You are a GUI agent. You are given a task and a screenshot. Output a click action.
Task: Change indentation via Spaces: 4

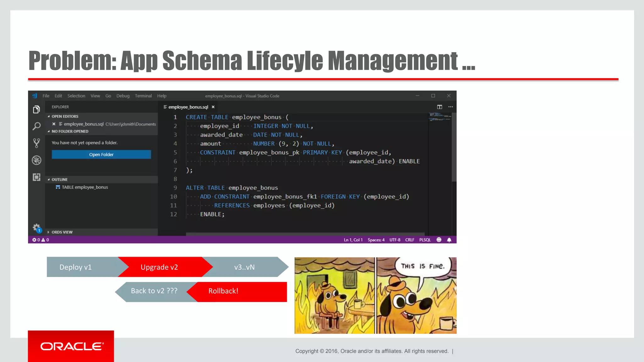pyautogui.click(x=376, y=240)
